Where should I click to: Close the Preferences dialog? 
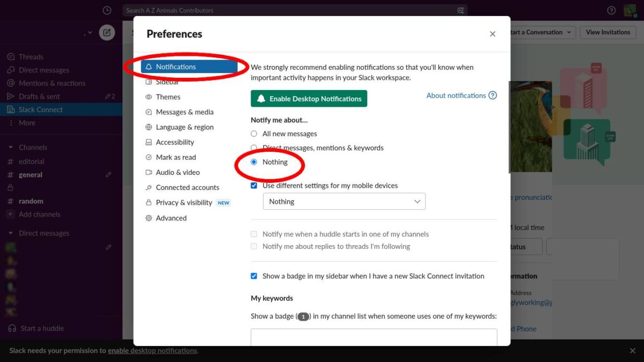[493, 34]
